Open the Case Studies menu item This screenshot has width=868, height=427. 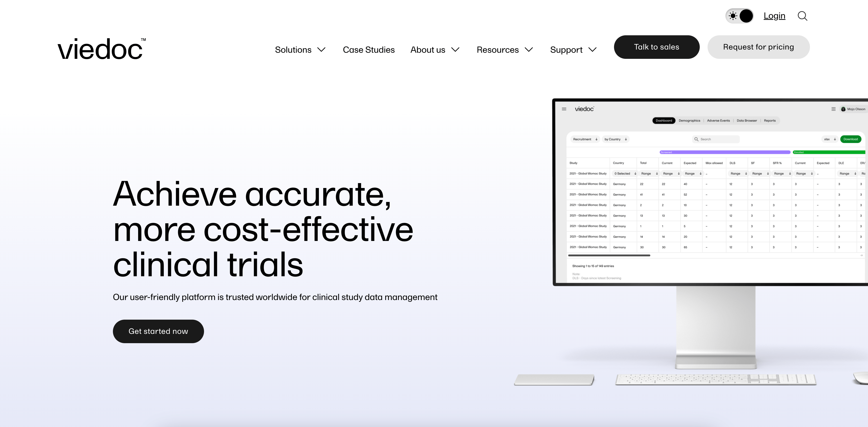pos(369,50)
